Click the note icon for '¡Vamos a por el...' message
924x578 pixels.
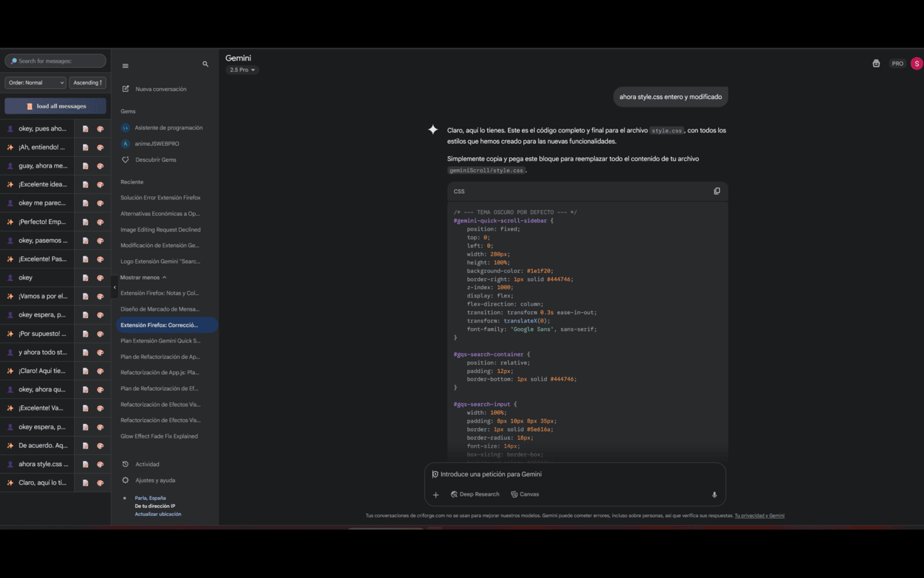pyautogui.click(x=85, y=296)
